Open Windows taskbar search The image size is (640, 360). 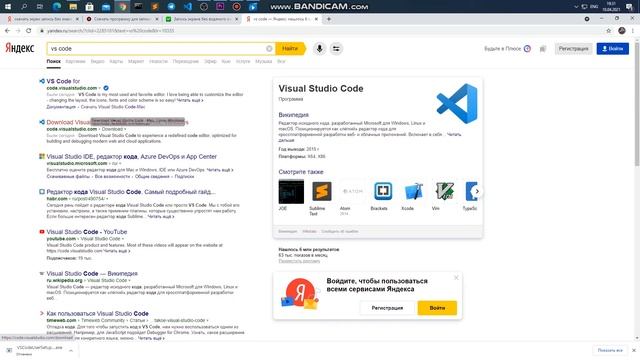coord(24,7)
